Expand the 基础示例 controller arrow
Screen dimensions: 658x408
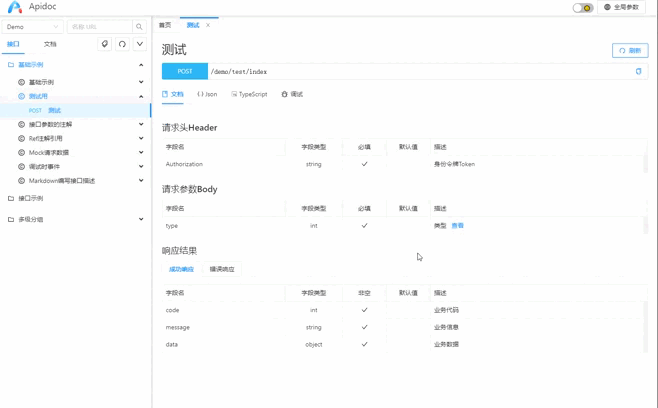click(x=141, y=82)
